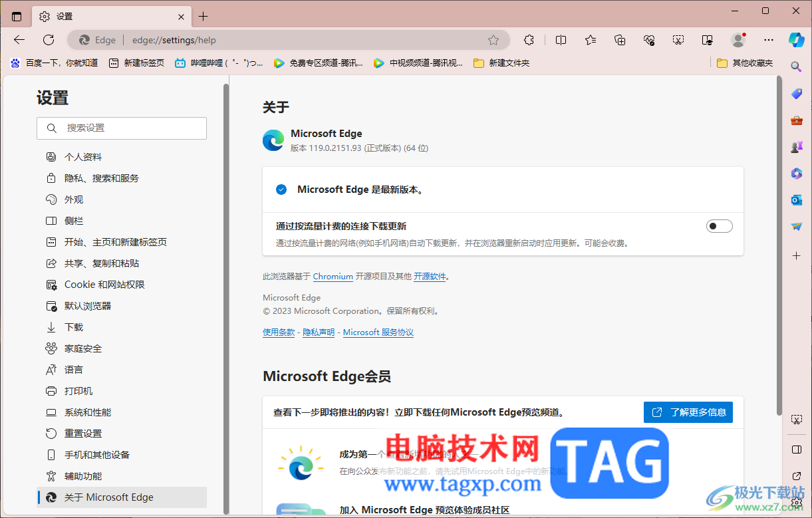Click the 了解更多信息 button
Viewport: 812px width, 518px height.
(688, 412)
